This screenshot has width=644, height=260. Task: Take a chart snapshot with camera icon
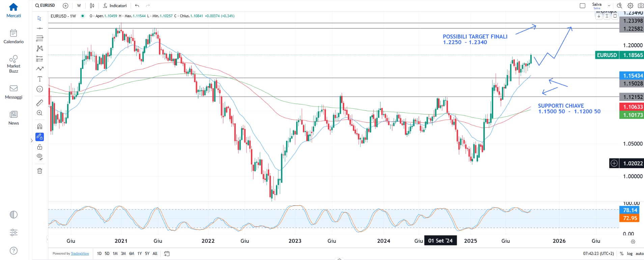(640, 5)
